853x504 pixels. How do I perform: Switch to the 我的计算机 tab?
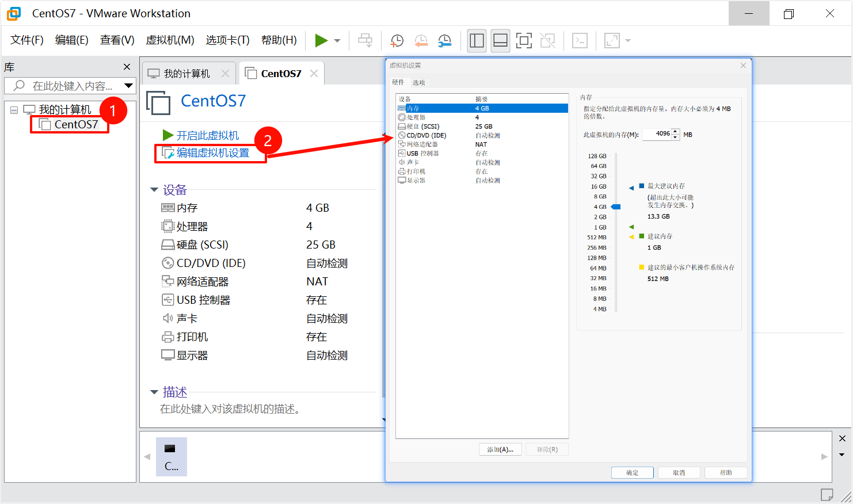tap(187, 74)
